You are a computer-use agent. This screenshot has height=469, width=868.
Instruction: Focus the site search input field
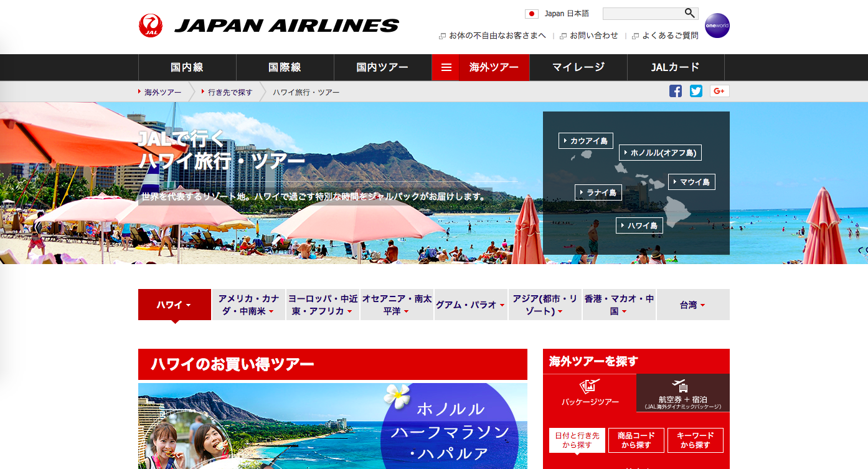pyautogui.click(x=643, y=13)
